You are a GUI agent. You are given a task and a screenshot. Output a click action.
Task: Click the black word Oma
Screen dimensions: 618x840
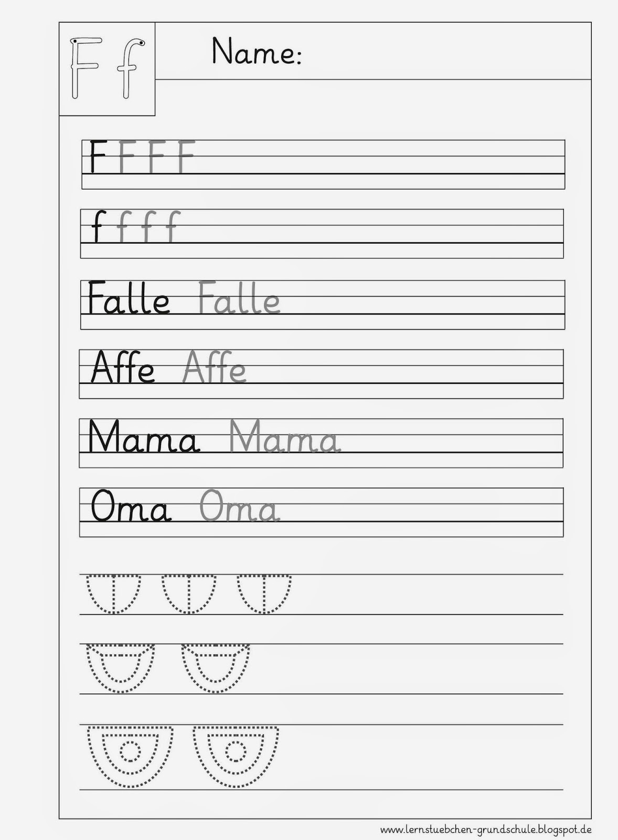(131, 507)
